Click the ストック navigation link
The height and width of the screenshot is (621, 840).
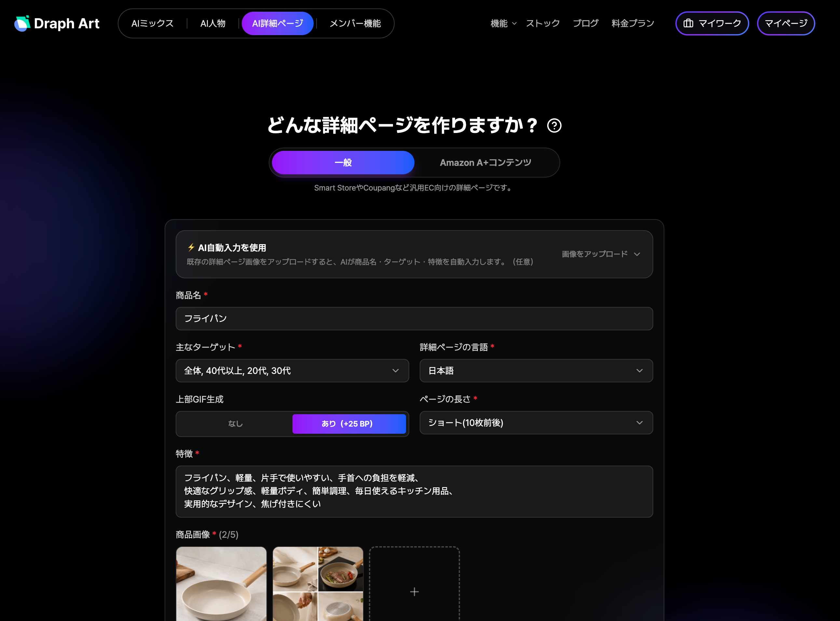542,23
